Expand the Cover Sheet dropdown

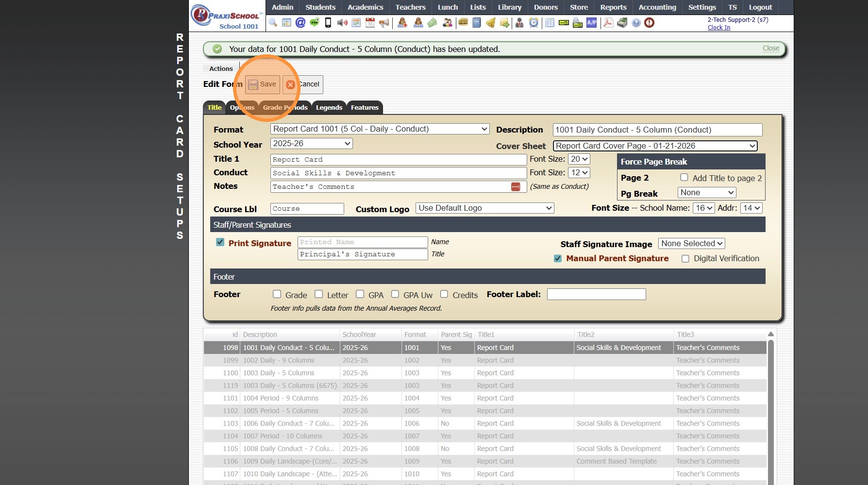click(655, 146)
